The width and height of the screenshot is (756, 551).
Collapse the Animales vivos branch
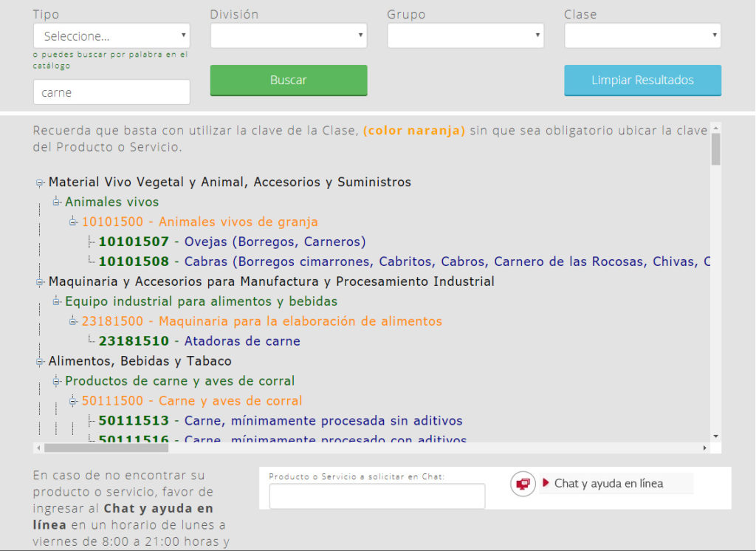point(57,202)
